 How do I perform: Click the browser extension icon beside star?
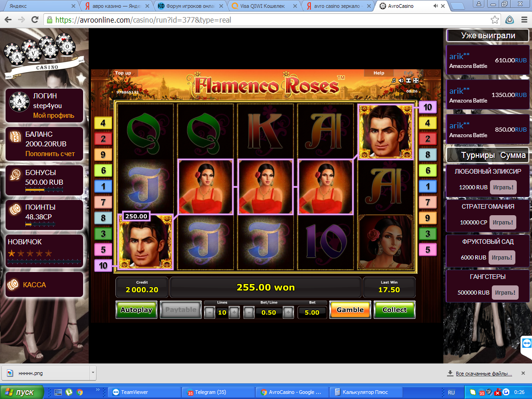510,20
